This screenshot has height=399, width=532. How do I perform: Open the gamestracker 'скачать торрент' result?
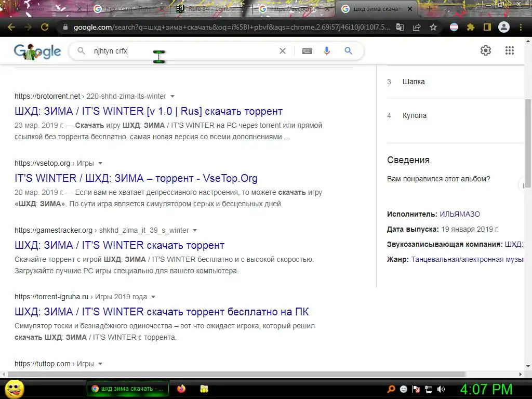[x=119, y=245]
